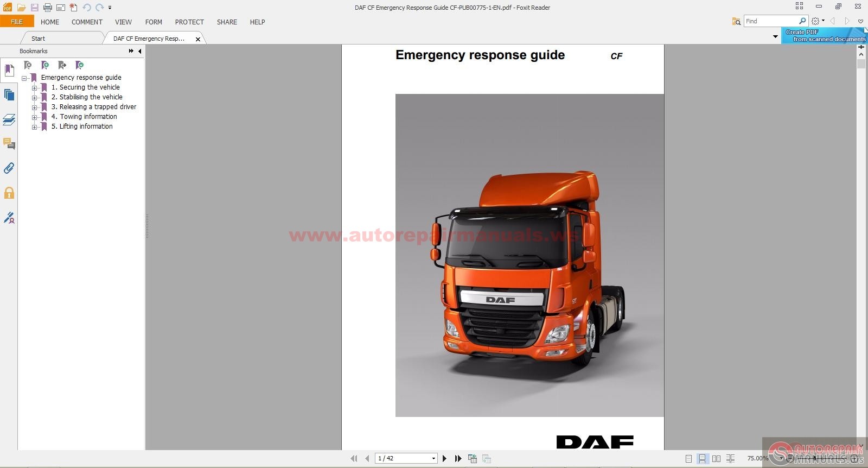Open the VIEW ribbon tab
This screenshot has width=868, height=468.
pos(123,22)
